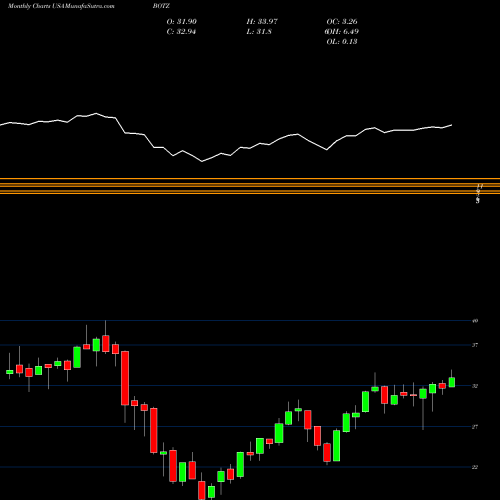
Task: Click the BOTZ ticker symbol label
Action: 161,6
